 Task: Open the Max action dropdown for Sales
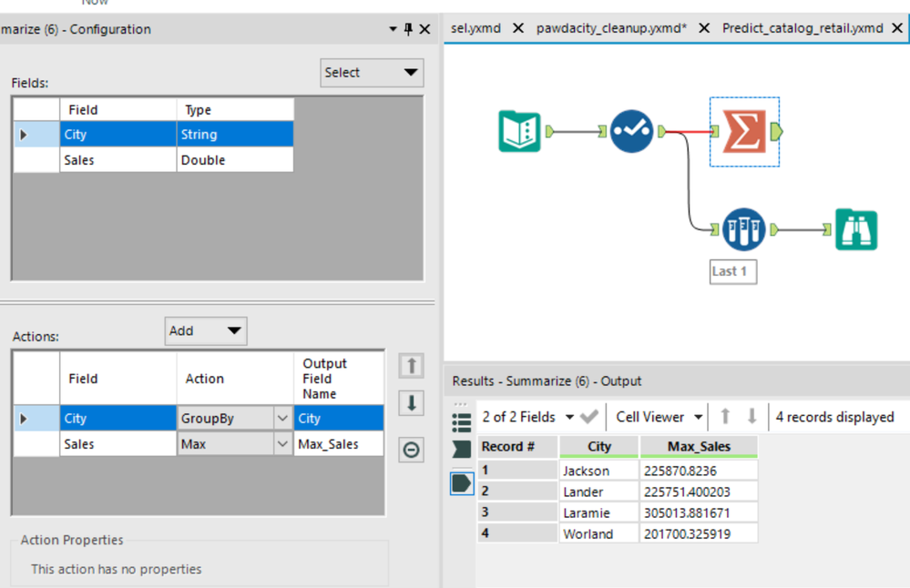(282, 444)
